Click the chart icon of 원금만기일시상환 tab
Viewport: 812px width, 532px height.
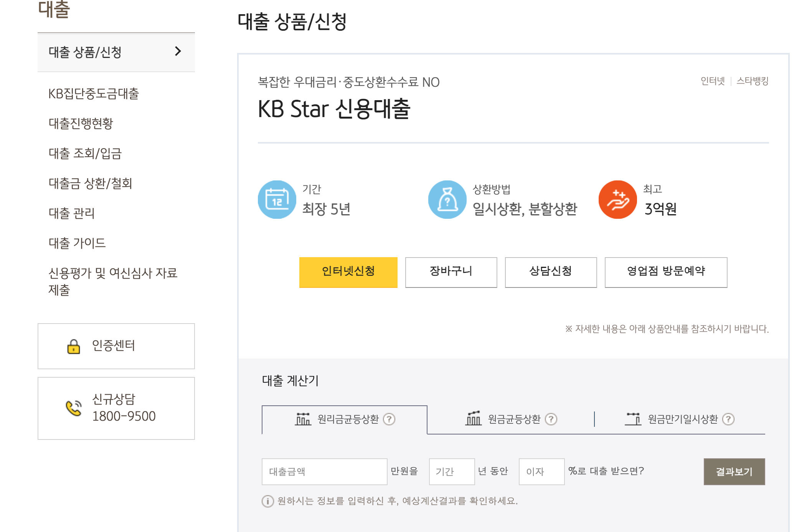click(x=633, y=419)
